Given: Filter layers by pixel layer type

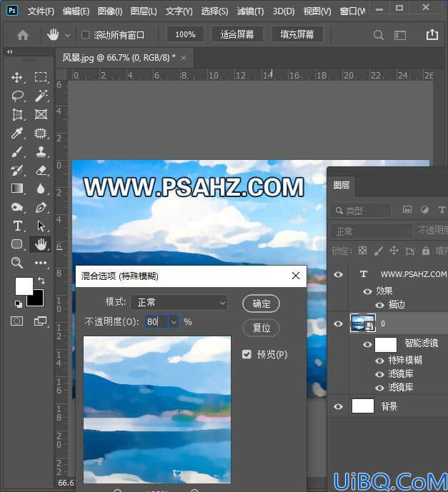Looking at the screenshot, I should click(x=407, y=210).
